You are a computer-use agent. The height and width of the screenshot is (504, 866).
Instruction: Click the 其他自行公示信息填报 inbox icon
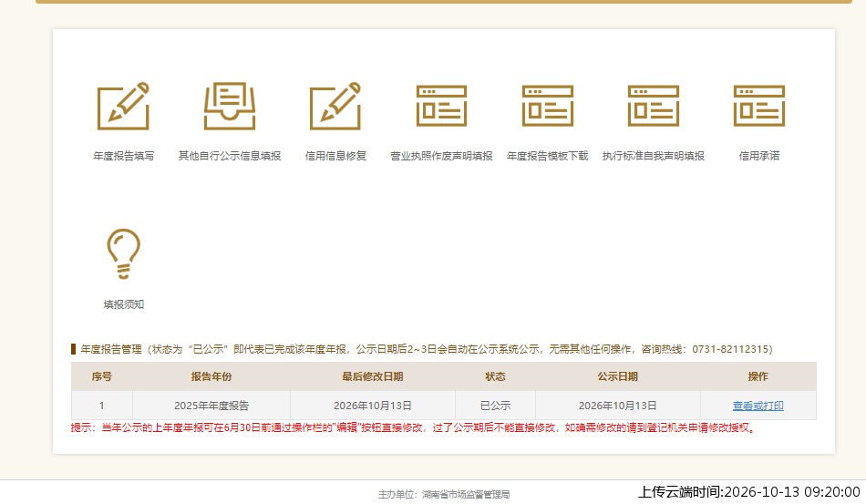[229, 106]
